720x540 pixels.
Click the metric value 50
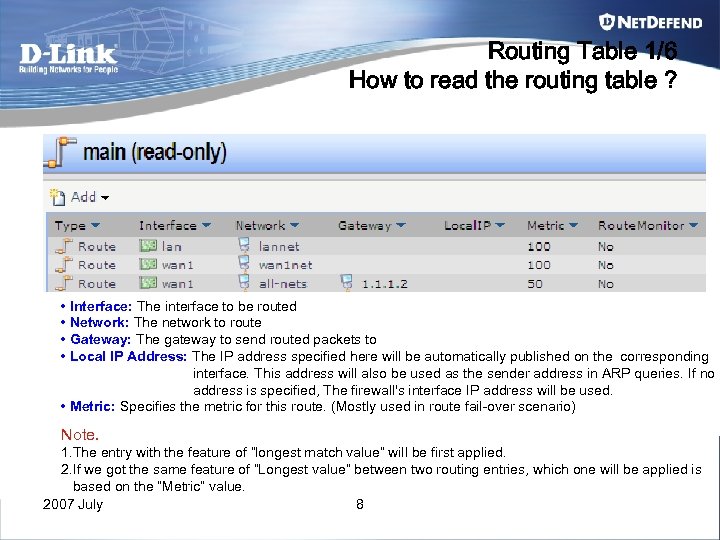click(535, 284)
